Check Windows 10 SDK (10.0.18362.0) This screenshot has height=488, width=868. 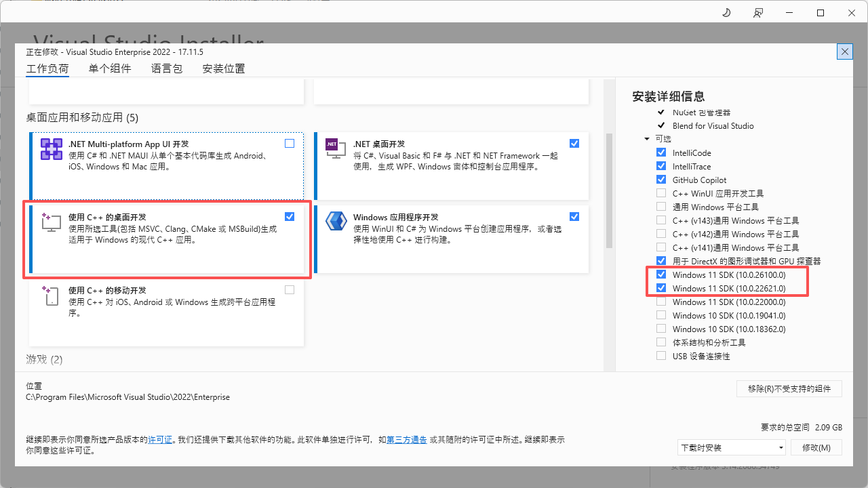tap(661, 329)
